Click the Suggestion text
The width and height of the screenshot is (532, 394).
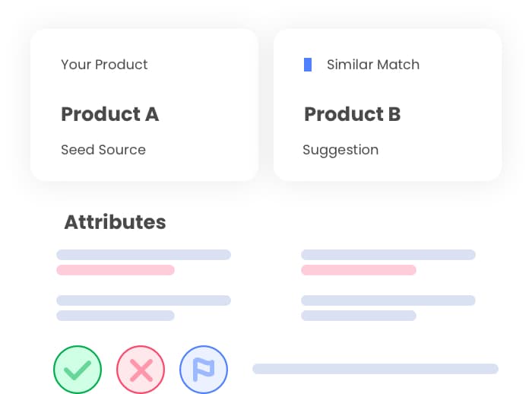click(x=340, y=150)
